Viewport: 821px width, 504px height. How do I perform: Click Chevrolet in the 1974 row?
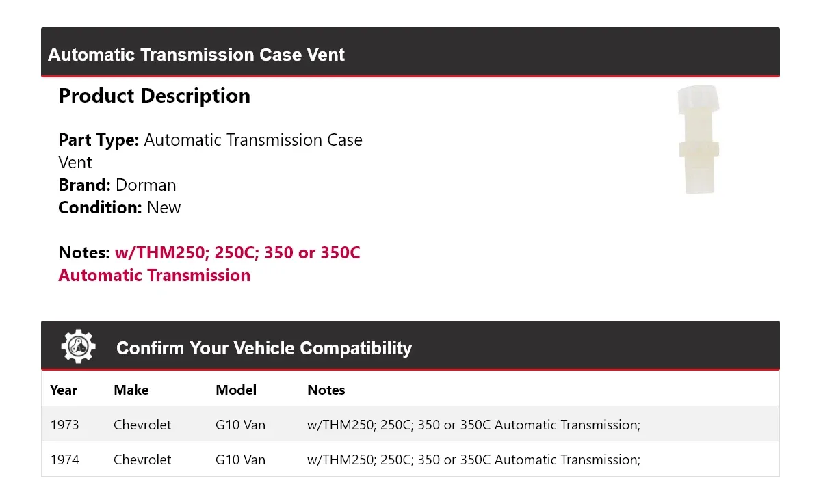(142, 460)
